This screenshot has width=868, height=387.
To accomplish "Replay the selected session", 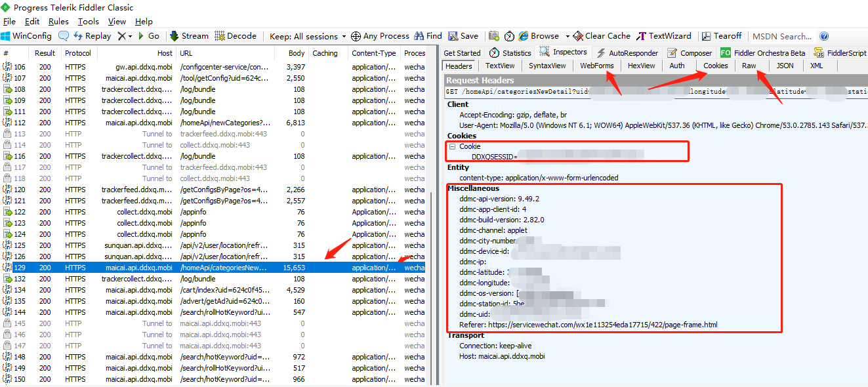I will pos(92,36).
